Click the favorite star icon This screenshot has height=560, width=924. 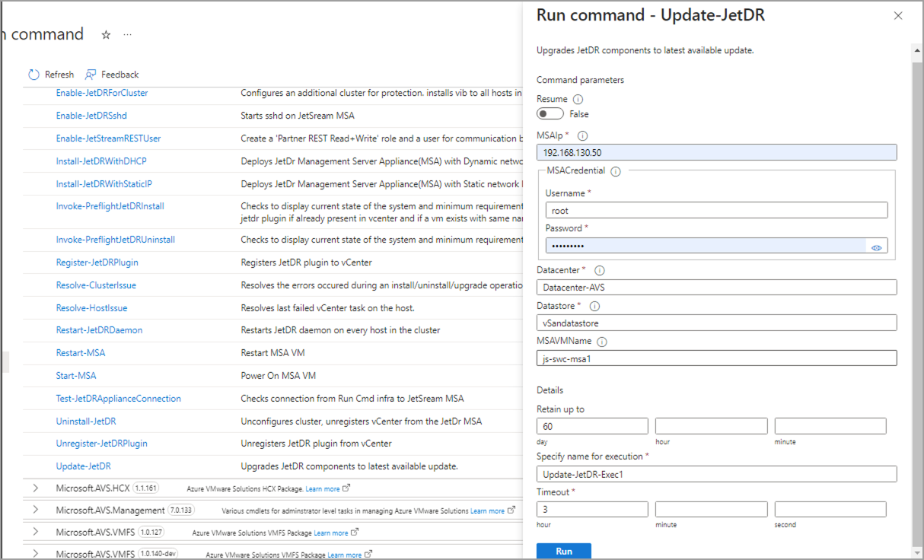tap(107, 35)
